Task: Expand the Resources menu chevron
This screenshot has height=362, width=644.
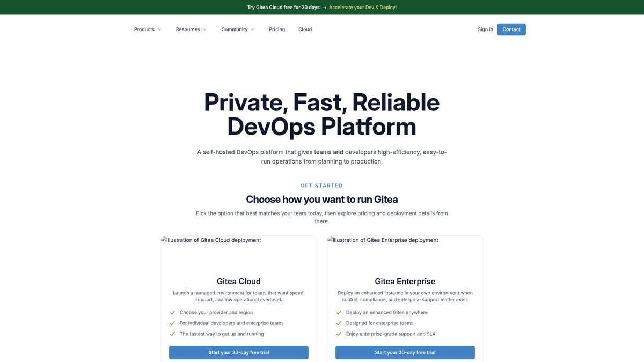Action: click(204, 29)
